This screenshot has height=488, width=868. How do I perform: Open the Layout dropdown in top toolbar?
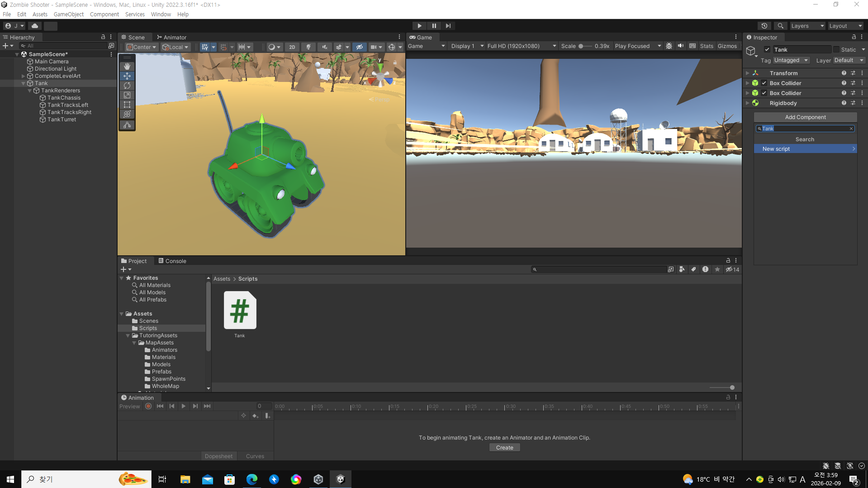point(845,26)
